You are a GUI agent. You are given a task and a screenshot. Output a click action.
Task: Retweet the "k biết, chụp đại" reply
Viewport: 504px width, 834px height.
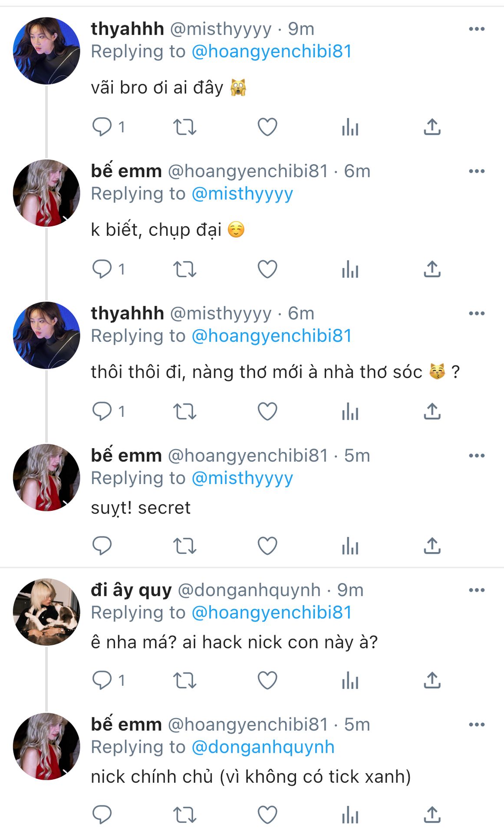(x=184, y=269)
